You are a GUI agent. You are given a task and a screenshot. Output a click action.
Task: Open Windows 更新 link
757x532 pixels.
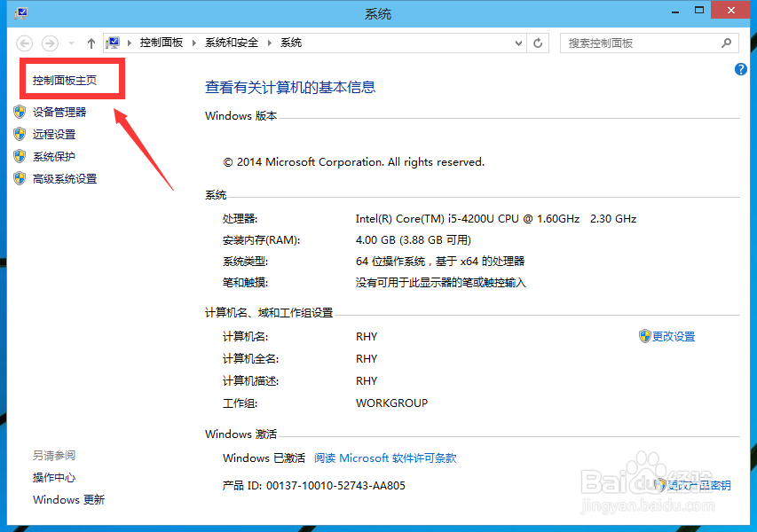pyautogui.click(x=68, y=500)
